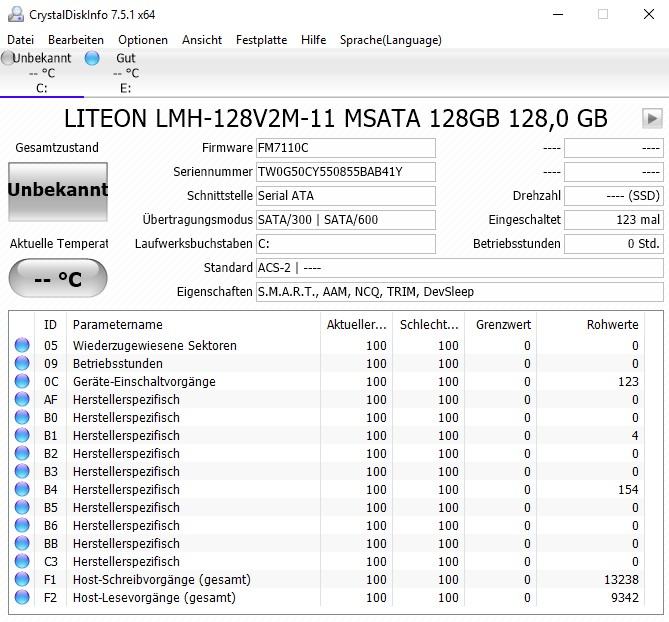Open the Festplatte menu
Viewport: 669px width, 622px height.
(x=262, y=40)
